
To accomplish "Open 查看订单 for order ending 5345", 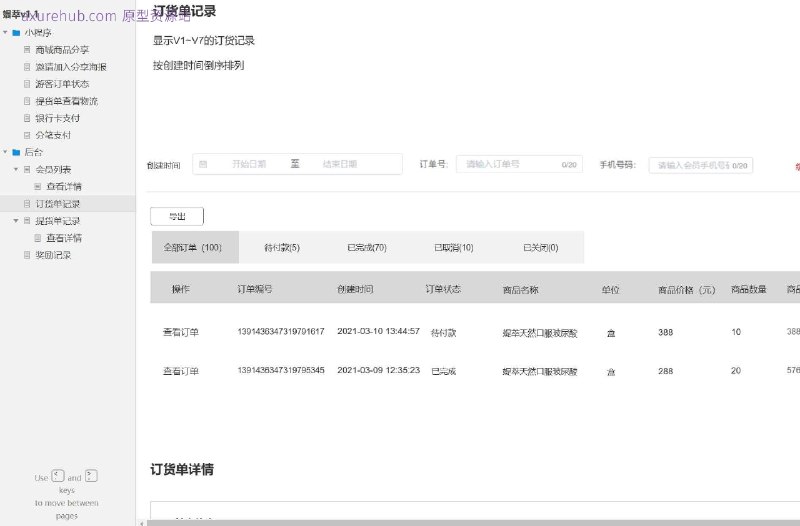I will pyautogui.click(x=181, y=371).
